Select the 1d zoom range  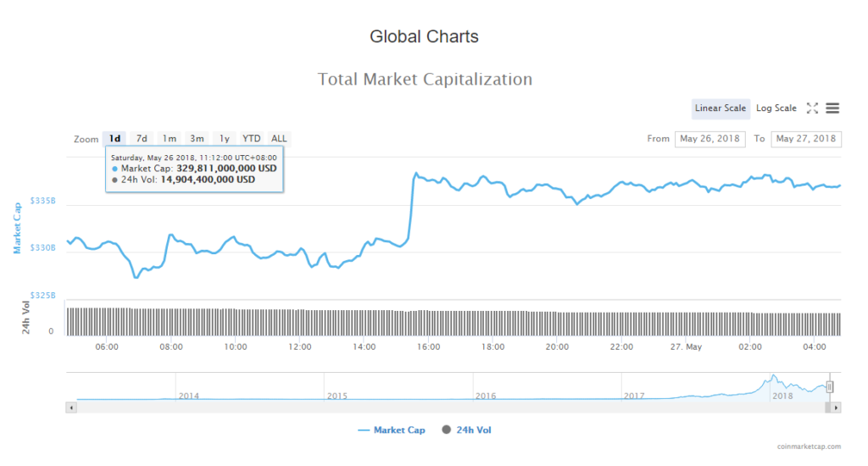tap(114, 139)
